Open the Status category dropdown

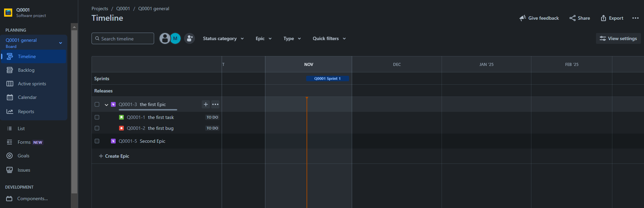coord(224,38)
